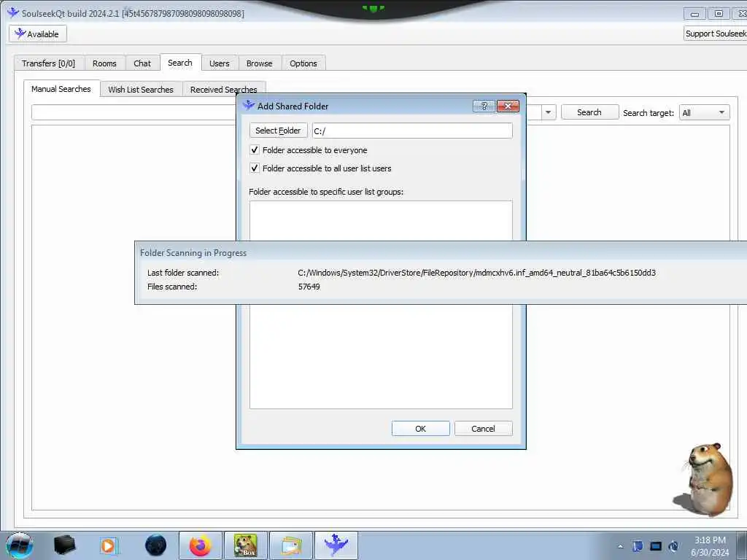This screenshot has height=560, width=747.
Task: Click the dialog help question-mark button
Action: (484, 106)
